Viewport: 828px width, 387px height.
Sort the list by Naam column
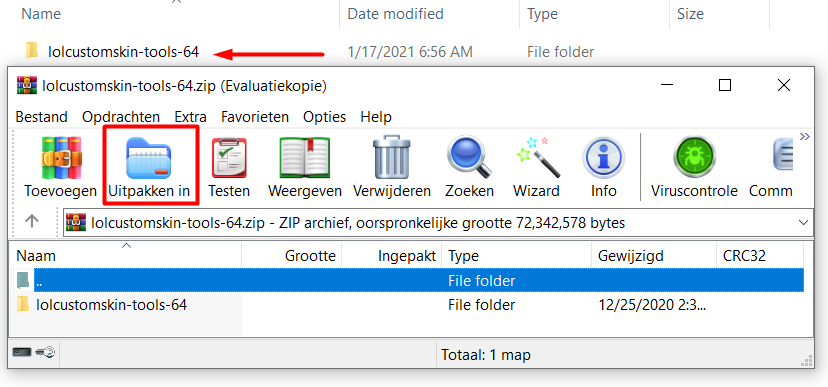126,256
